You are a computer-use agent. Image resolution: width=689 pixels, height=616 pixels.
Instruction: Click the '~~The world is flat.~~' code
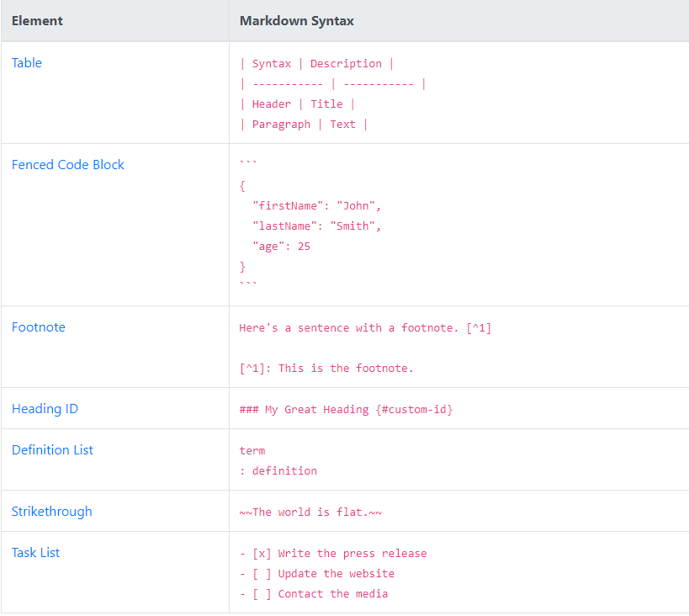[x=310, y=512]
